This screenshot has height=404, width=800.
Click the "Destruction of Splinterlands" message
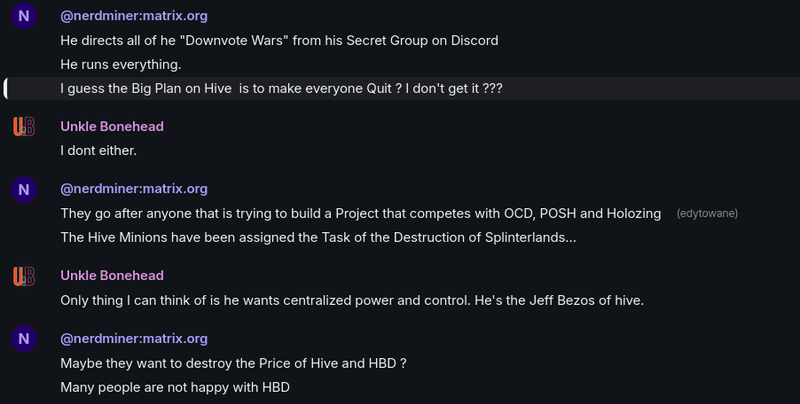coord(318,238)
